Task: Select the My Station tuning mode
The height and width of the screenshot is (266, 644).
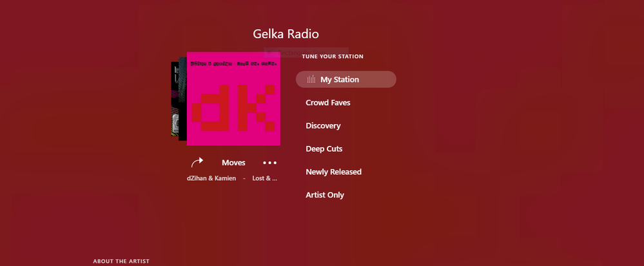Action: coord(346,79)
